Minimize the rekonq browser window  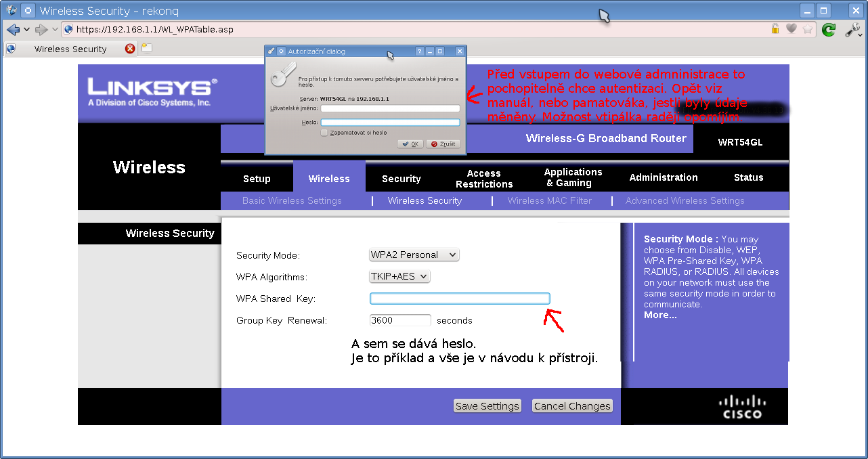(806, 10)
